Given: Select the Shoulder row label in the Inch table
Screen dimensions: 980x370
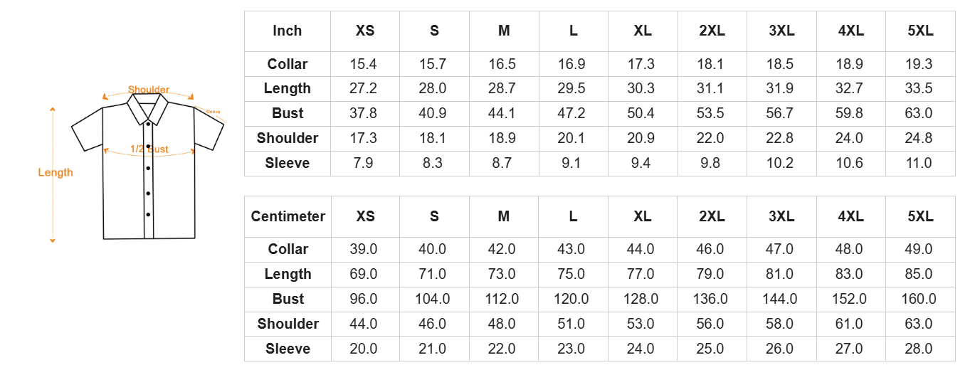Looking at the screenshot, I should pyautogui.click(x=288, y=138).
